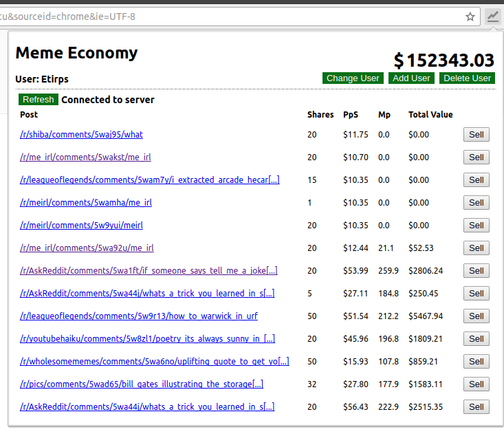This screenshot has height=436, width=504.
Task: Click the 'Meme Economy' title heading
Action: 76,53
